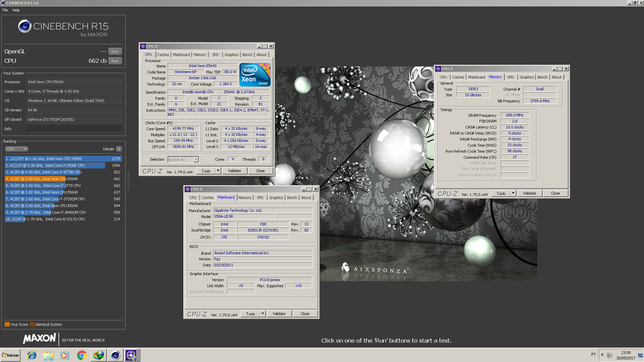Select CPU tab in the Memory window
Screen dimensions: 644x362
[443, 77]
